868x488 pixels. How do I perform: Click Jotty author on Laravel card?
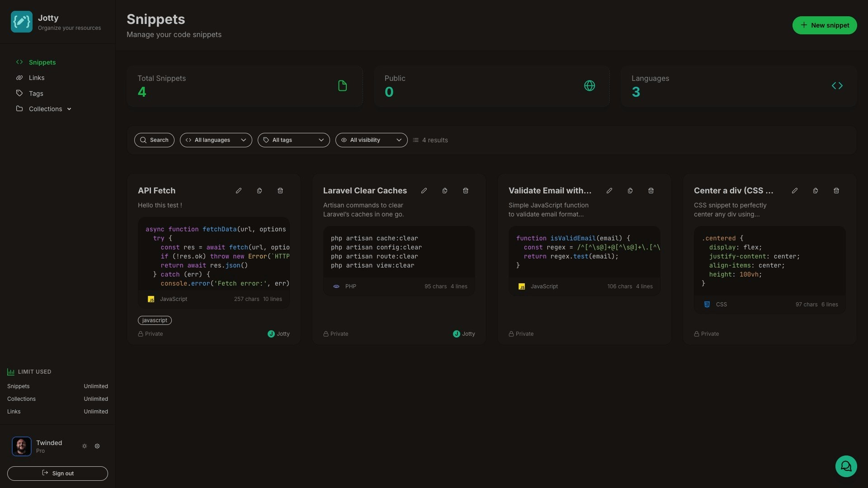(x=464, y=334)
